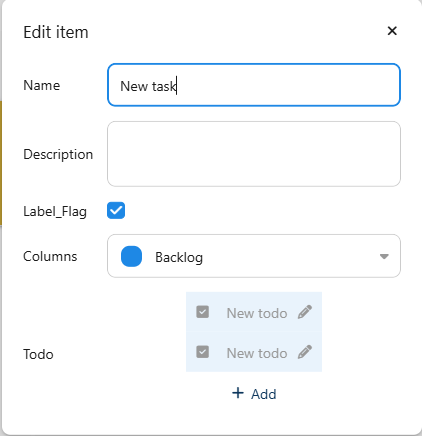
Task: Click the pencil icon on the bottom todo
Action: click(x=305, y=352)
